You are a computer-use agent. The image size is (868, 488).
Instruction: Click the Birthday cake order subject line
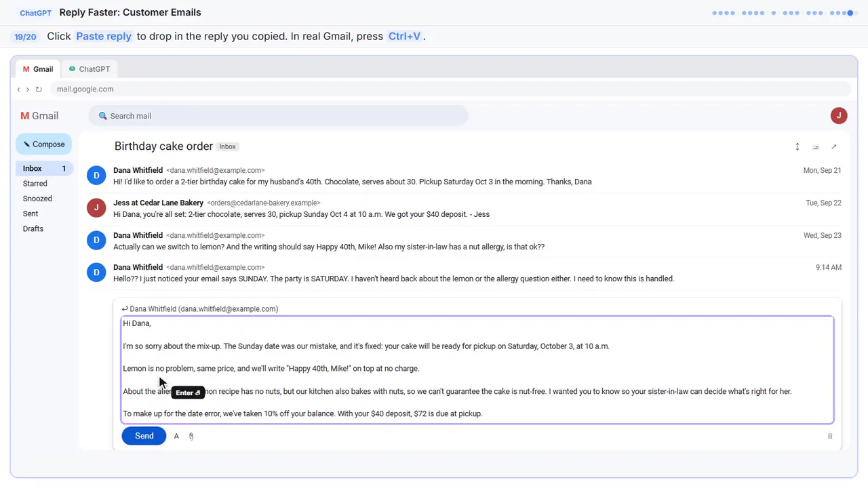(163, 146)
